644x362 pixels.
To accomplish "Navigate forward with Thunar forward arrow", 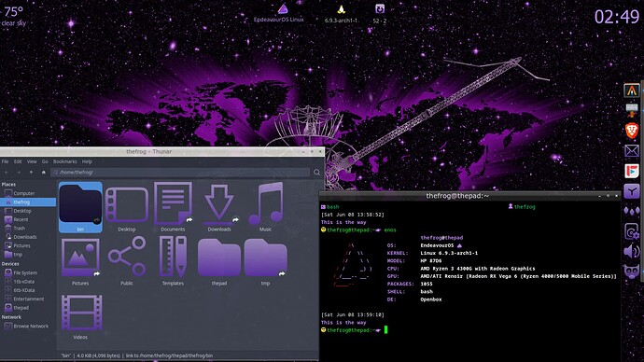I will (19, 173).
